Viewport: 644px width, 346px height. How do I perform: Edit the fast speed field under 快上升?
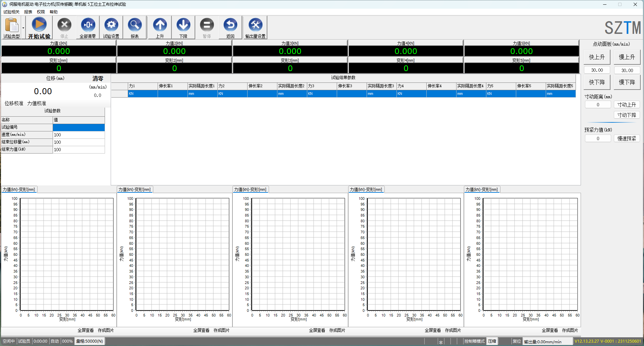[x=597, y=70]
